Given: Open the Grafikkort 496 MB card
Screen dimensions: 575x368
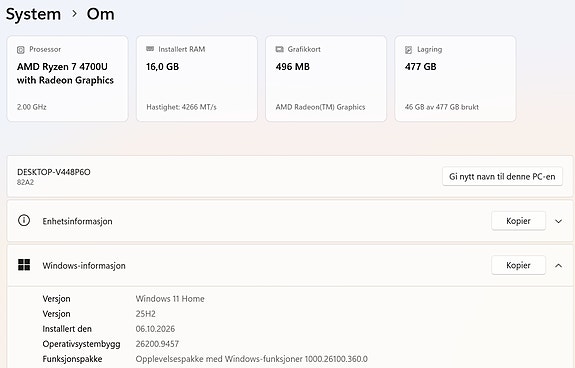Looking at the screenshot, I should 326,78.
